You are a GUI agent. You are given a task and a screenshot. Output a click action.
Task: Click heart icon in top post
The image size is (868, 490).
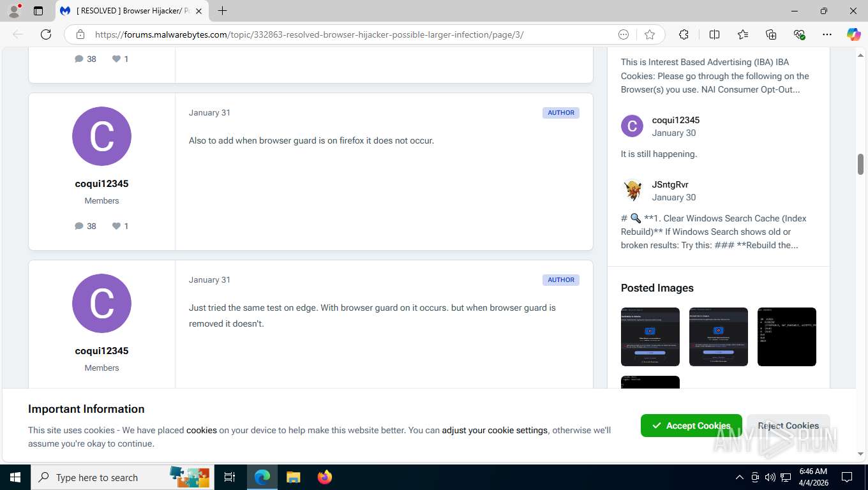[x=116, y=59]
